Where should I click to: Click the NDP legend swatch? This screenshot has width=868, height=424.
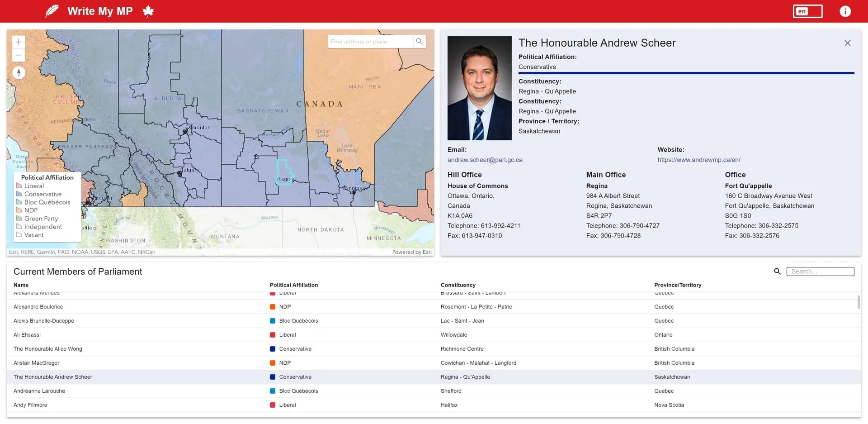[19, 210]
